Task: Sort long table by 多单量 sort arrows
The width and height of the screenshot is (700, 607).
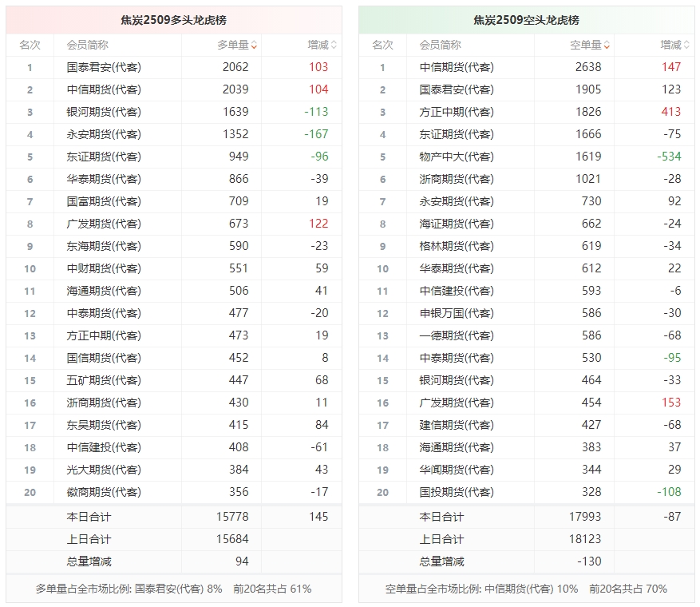Action: pos(254,45)
